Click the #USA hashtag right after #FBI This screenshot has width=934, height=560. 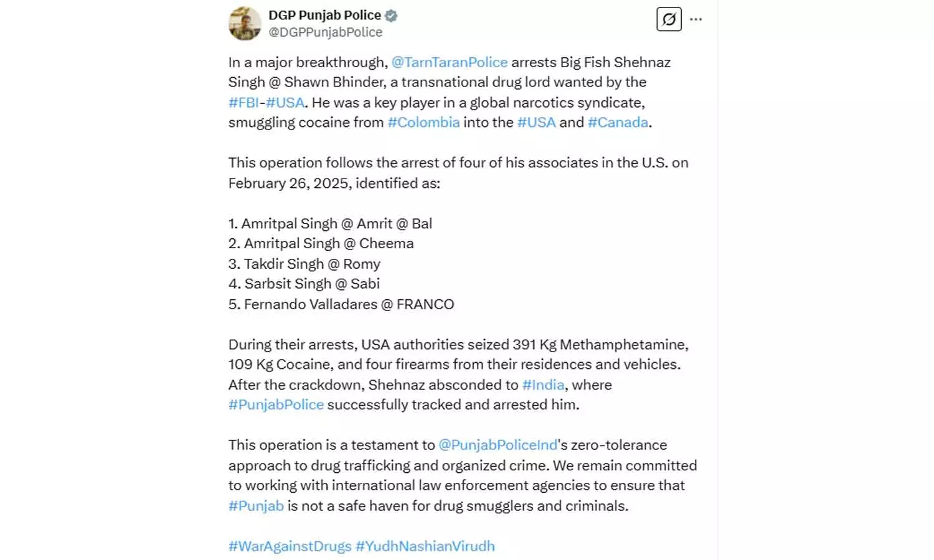tap(285, 103)
